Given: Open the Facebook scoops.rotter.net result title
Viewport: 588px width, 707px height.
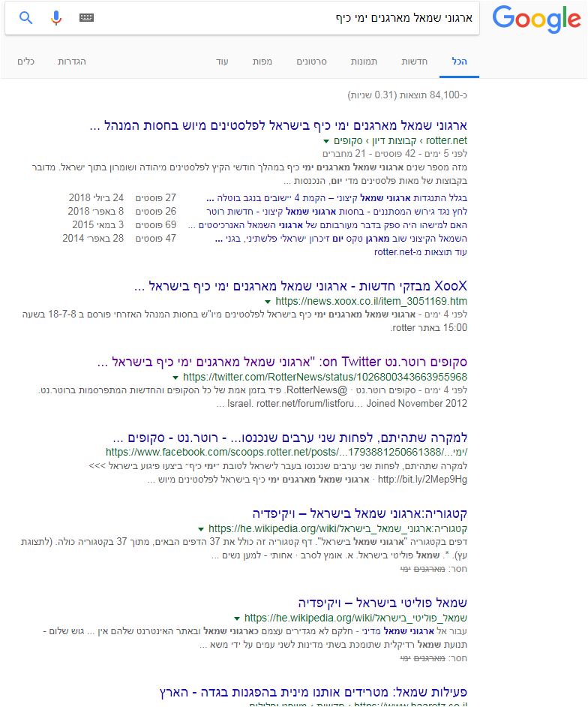Looking at the screenshot, I should click(x=289, y=438).
